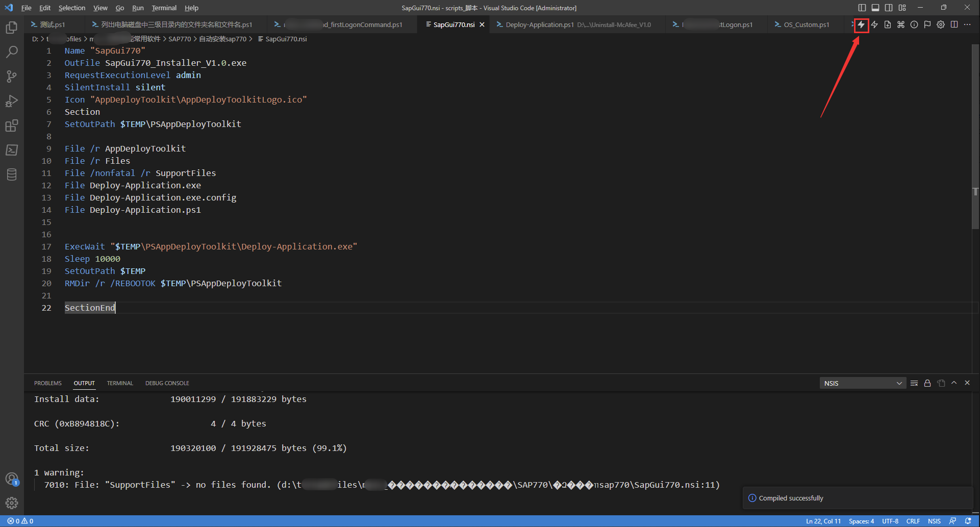The height and width of the screenshot is (527, 980).
Task: Click the ExecWait line in the editor
Action: 211,246
